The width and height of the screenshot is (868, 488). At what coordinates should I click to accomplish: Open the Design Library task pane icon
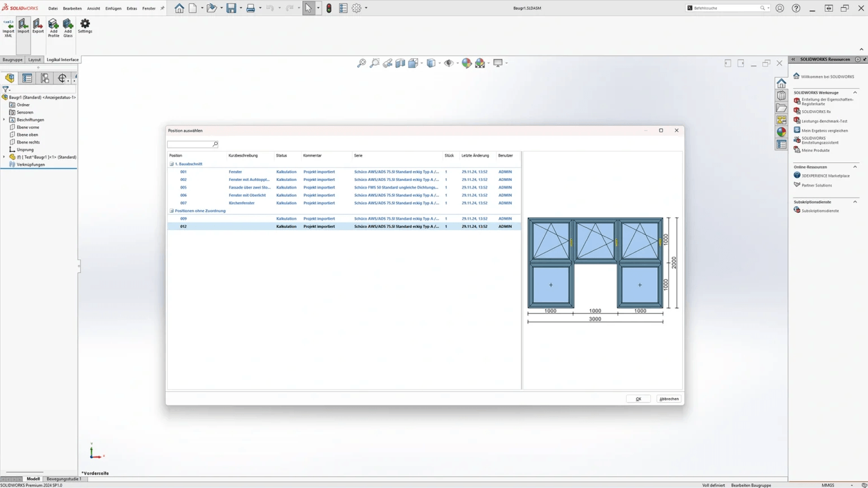[x=781, y=96]
